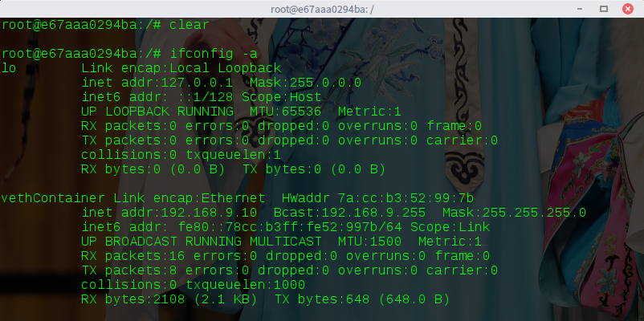Click the 'clear' command text
This screenshot has height=321, width=644.
coord(190,25)
